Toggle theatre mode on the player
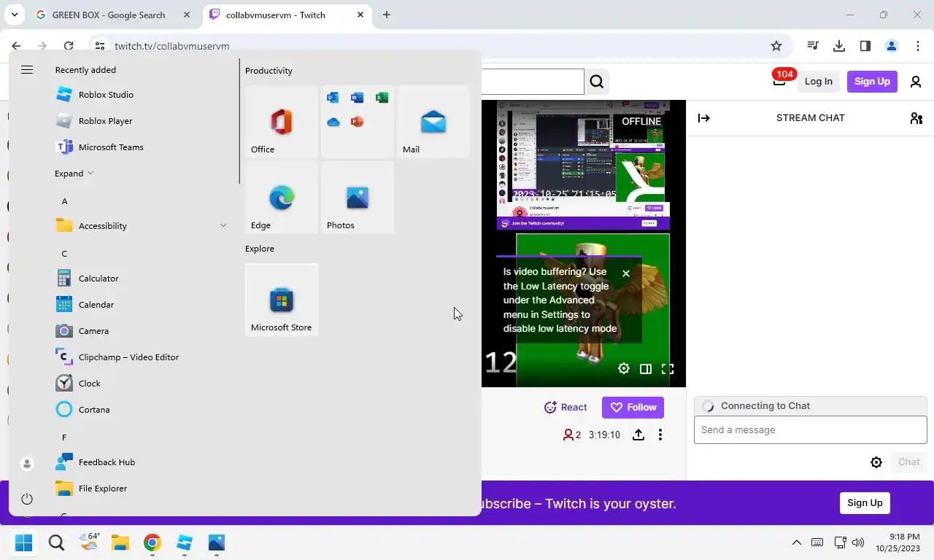The image size is (934, 560). coord(646,369)
